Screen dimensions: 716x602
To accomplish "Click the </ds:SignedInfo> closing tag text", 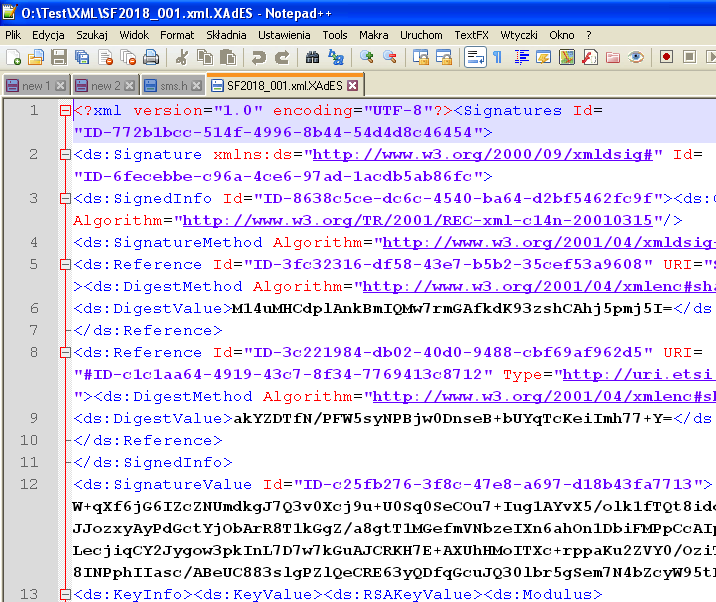I will [x=153, y=462].
